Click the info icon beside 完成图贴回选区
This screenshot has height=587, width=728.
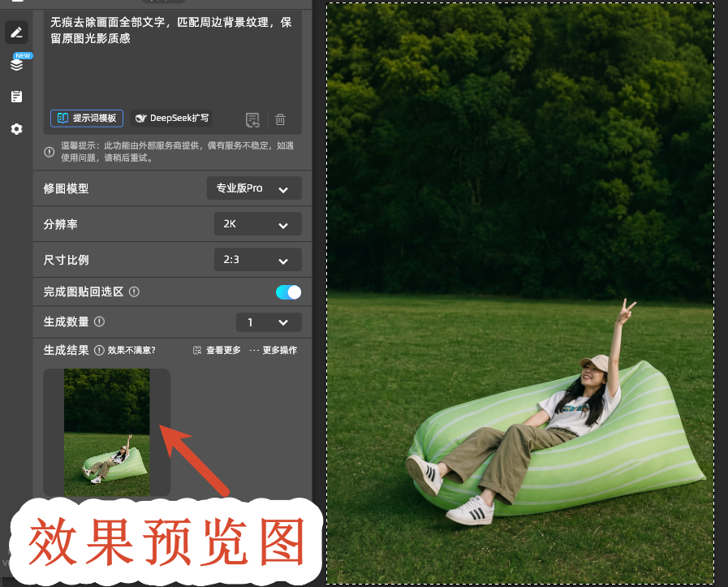pyautogui.click(x=134, y=291)
